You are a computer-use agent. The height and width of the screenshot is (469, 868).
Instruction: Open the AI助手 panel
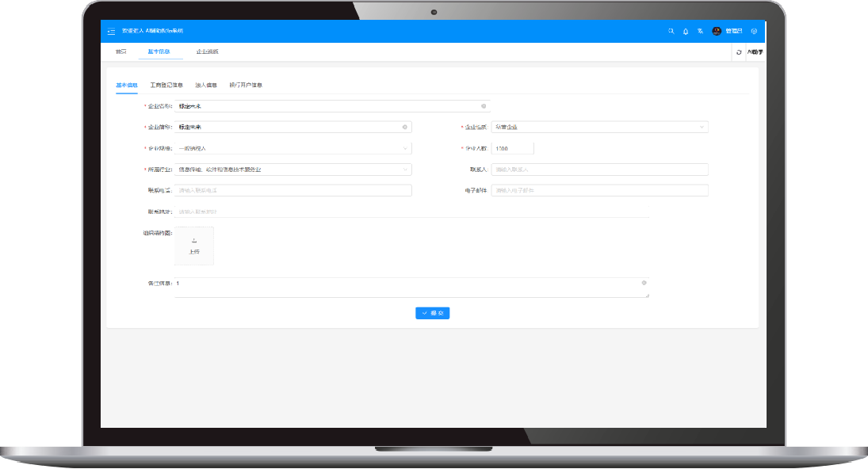(x=755, y=52)
